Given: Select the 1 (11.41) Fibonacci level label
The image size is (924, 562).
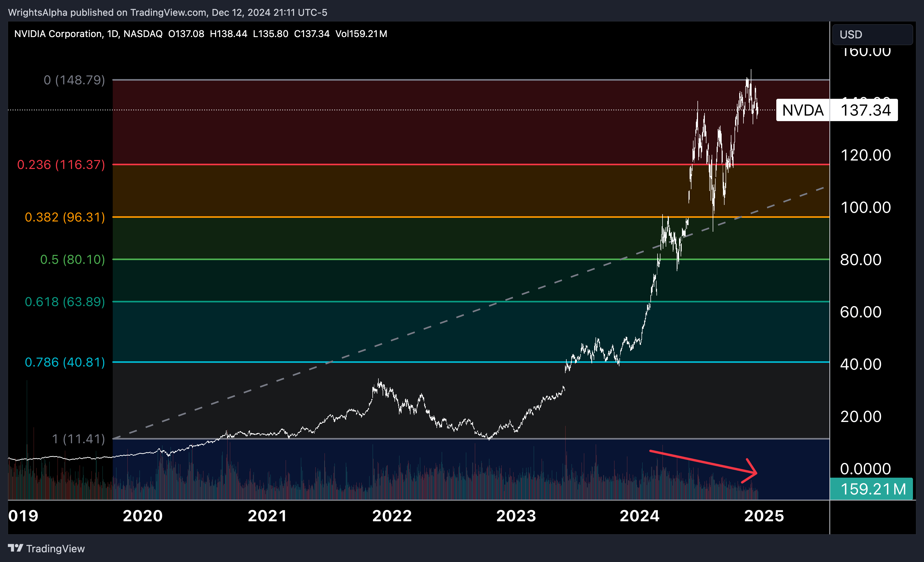Looking at the screenshot, I should point(78,439).
